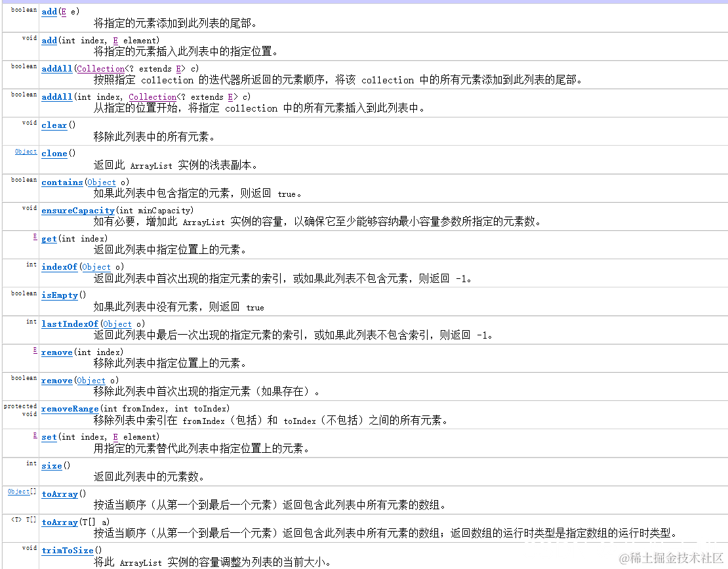Open the add(int index, E element) method link
Viewport: 728px width, 569px height.
tap(49, 39)
